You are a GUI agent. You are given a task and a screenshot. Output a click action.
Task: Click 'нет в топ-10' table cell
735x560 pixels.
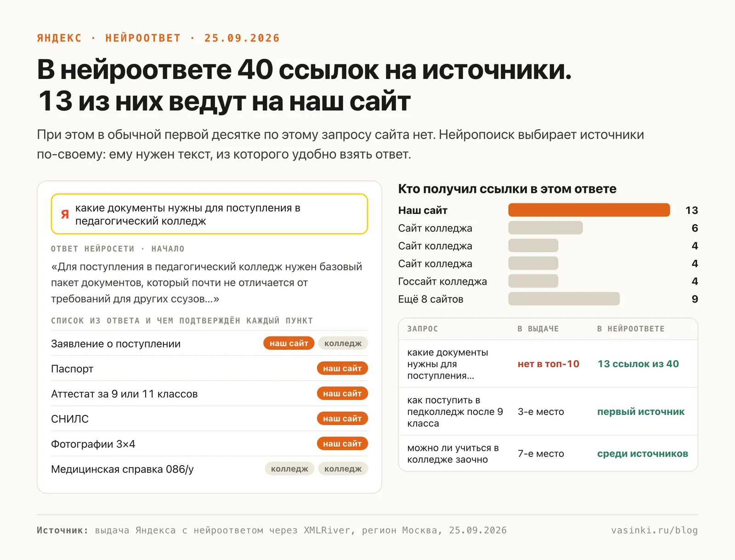click(548, 364)
